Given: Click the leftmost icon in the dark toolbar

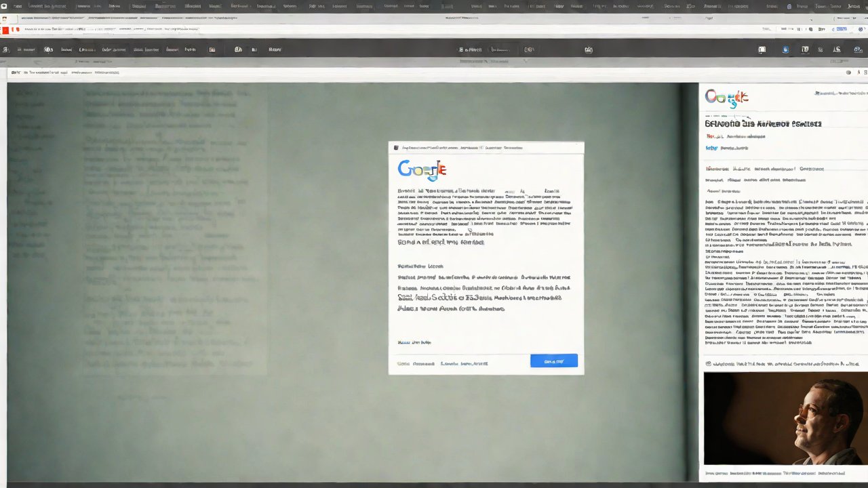Looking at the screenshot, I should tap(5, 49).
